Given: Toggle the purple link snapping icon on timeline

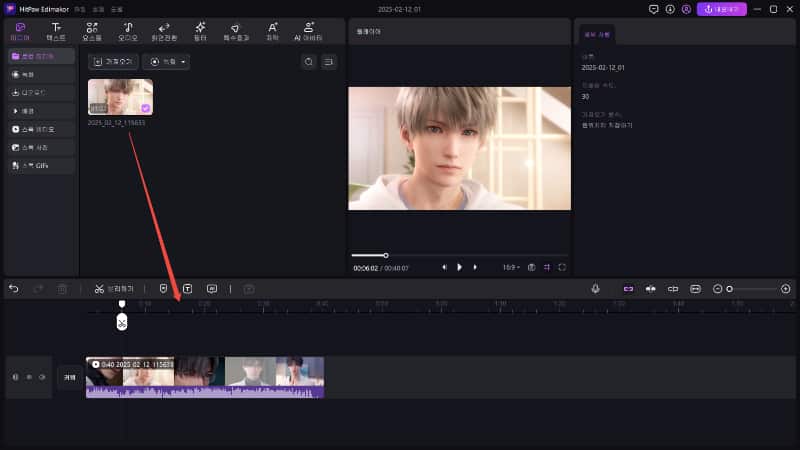Looking at the screenshot, I should pos(629,289).
